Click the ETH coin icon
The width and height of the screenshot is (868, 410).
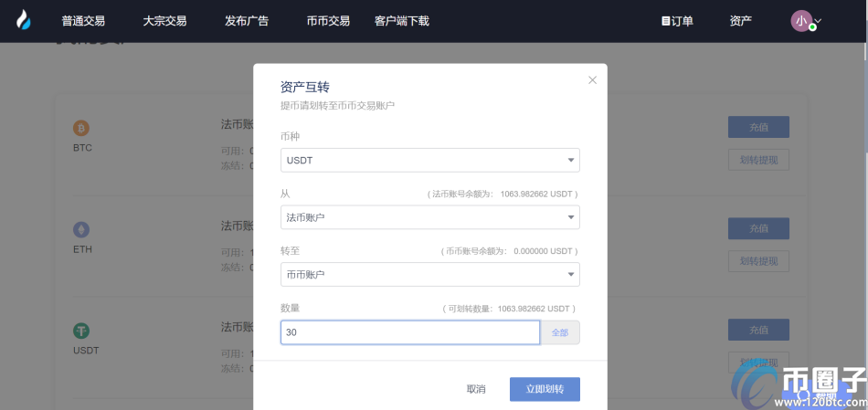point(81,229)
